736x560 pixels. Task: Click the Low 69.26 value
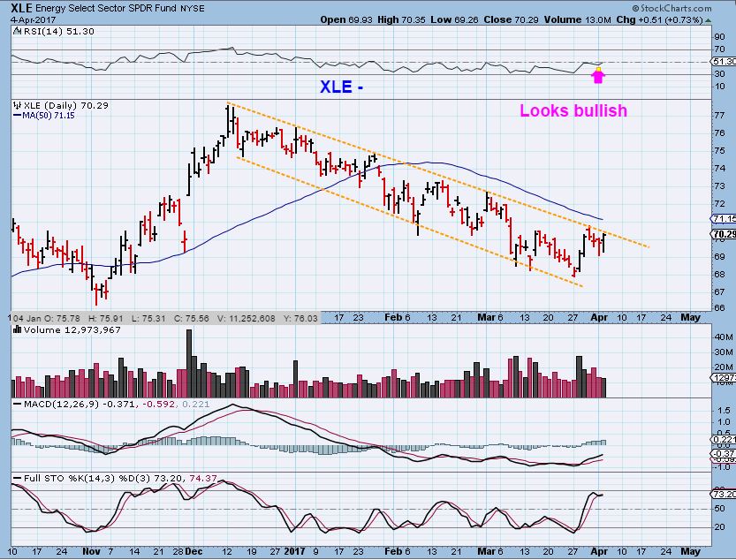point(452,19)
